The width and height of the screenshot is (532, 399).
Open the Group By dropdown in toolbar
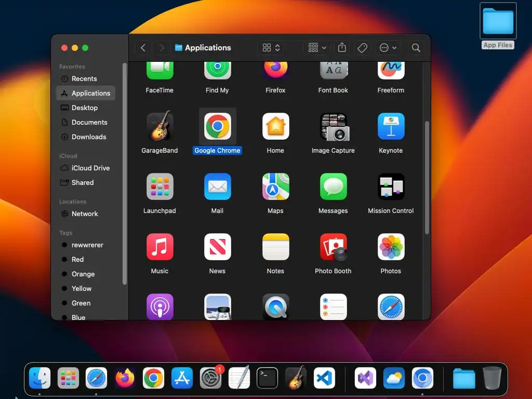(317, 48)
